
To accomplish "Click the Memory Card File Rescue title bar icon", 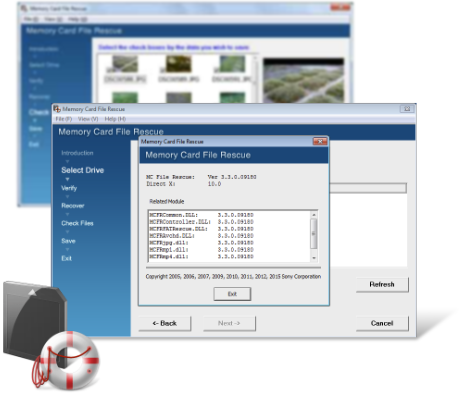I will point(57,109).
